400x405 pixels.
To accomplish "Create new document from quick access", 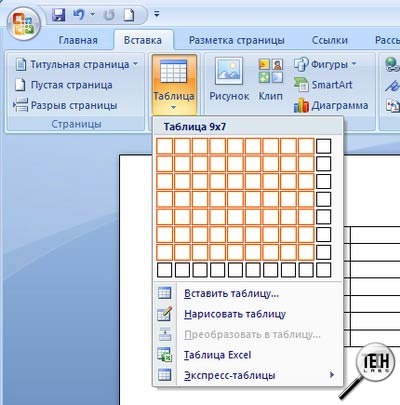I will click(129, 15).
